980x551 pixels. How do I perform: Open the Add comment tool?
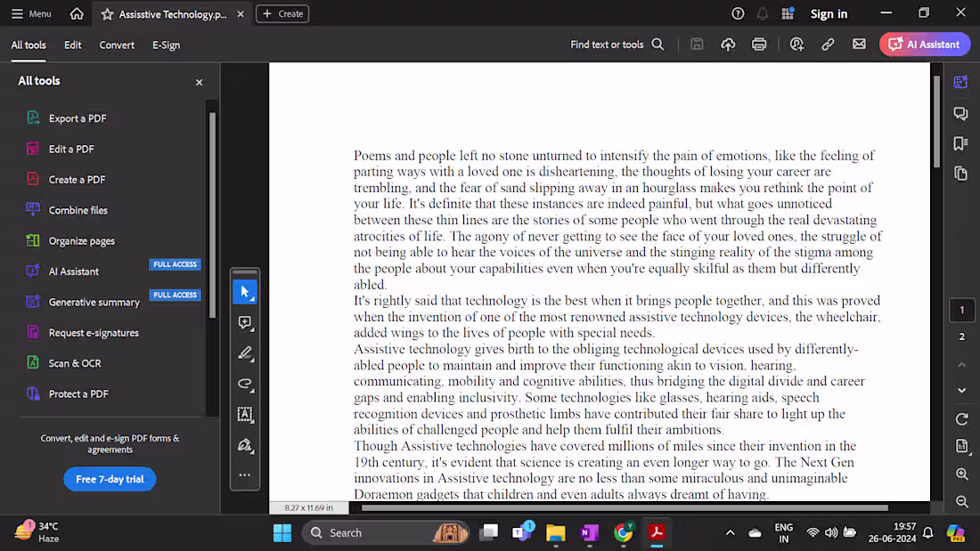coord(245,322)
